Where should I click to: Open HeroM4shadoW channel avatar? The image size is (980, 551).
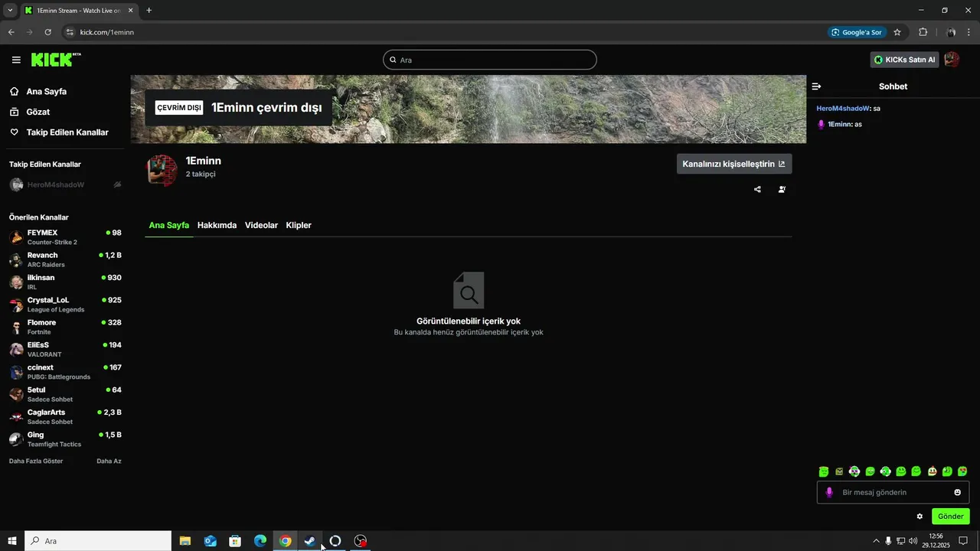pos(16,184)
